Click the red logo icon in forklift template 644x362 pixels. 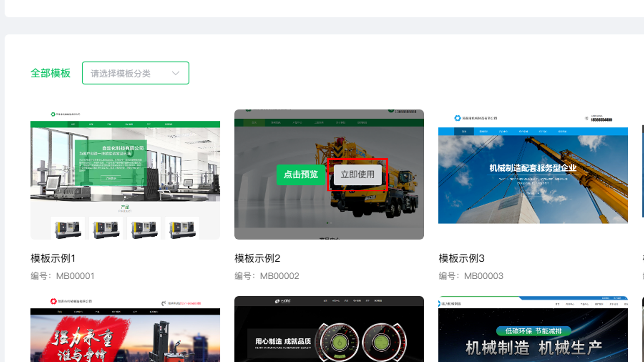54,301
